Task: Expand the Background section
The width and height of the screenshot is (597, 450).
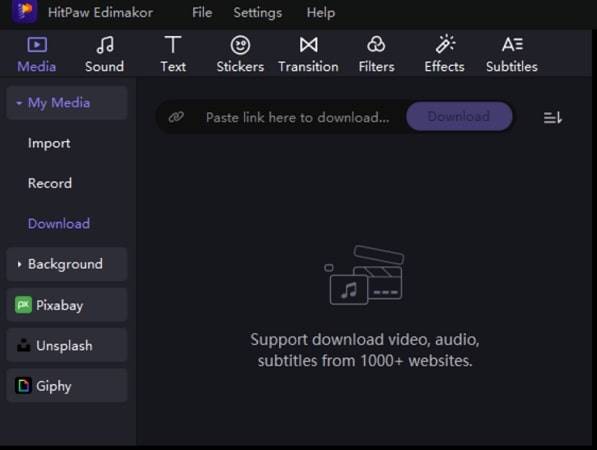Action: coord(67,264)
